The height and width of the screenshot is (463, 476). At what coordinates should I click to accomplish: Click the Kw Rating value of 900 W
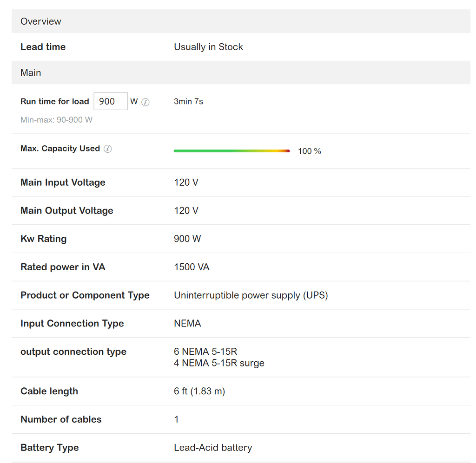(x=187, y=239)
